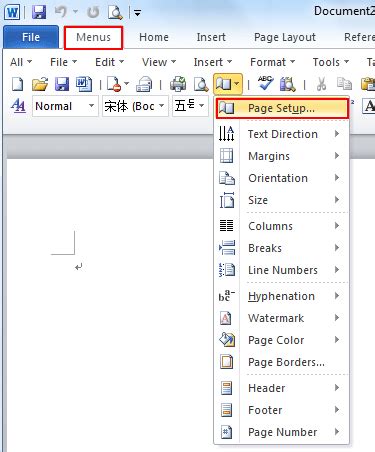Viewport: 375px width, 452px height.
Task: Expand the Permission icon dropdown arrow
Action: coord(126,83)
